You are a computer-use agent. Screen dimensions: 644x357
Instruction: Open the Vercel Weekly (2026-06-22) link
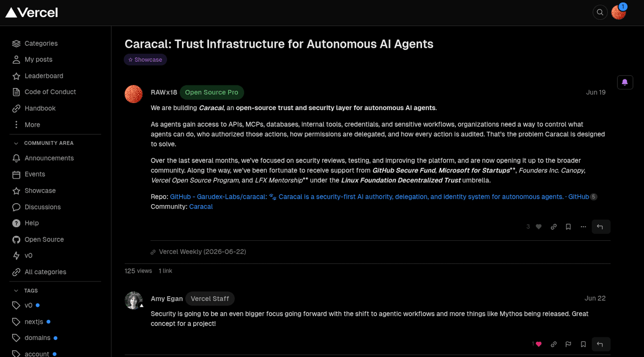(x=202, y=252)
